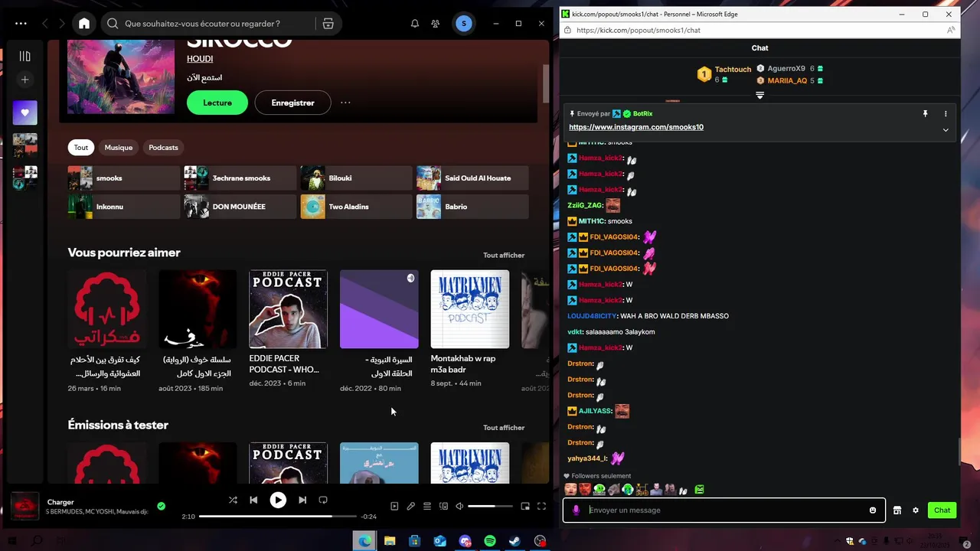
Task: Show all in Vous pourriez aimer
Action: tap(504, 255)
